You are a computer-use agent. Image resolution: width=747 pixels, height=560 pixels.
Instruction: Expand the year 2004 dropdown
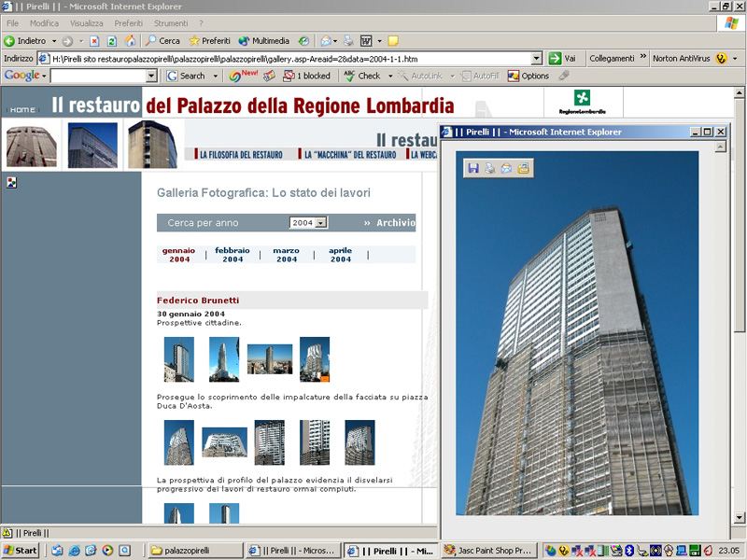pyautogui.click(x=322, y=223)
